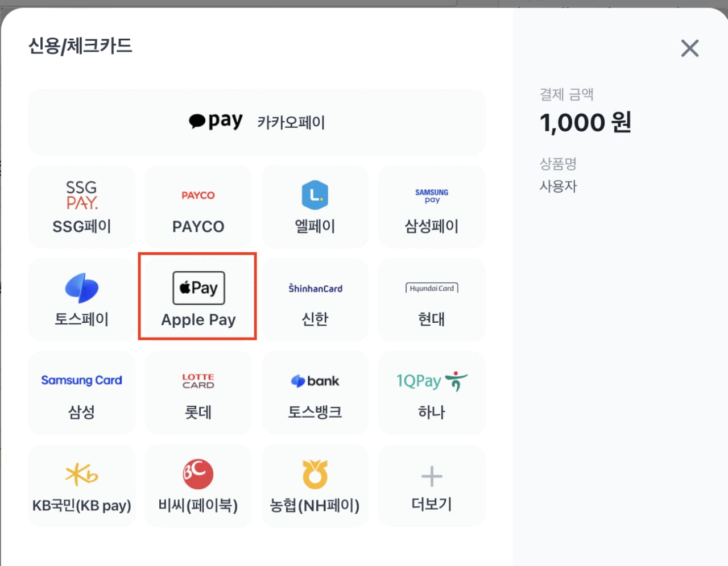The image size is (728, 566).
Task: Close the payment dialog
Action: click(x=689, y=48)
